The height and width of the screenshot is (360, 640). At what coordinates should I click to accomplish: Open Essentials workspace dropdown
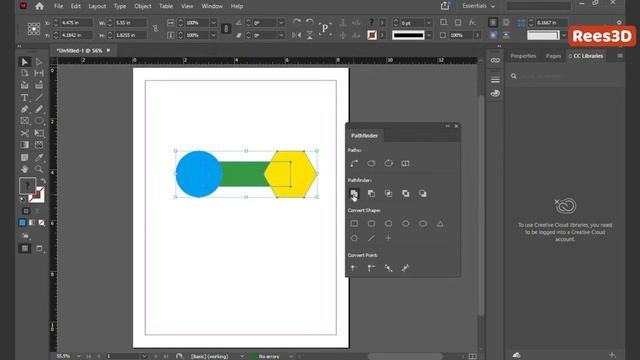(x=478, y=6)
